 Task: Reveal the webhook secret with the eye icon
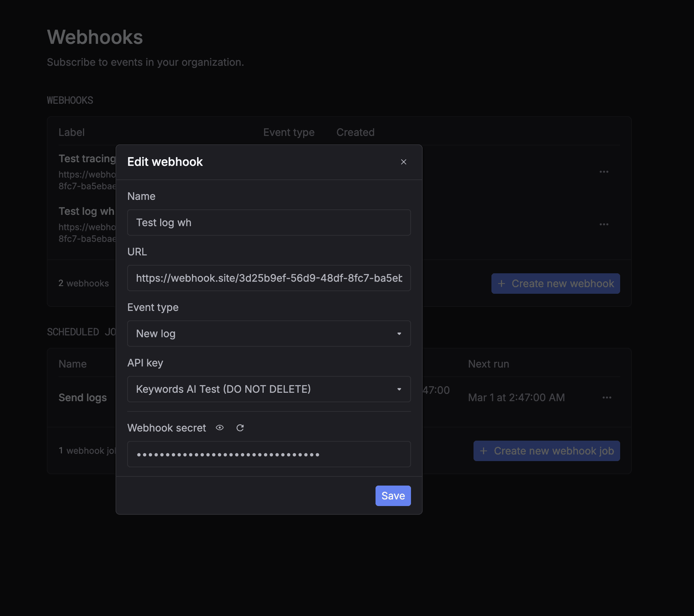tap(220, 428)
